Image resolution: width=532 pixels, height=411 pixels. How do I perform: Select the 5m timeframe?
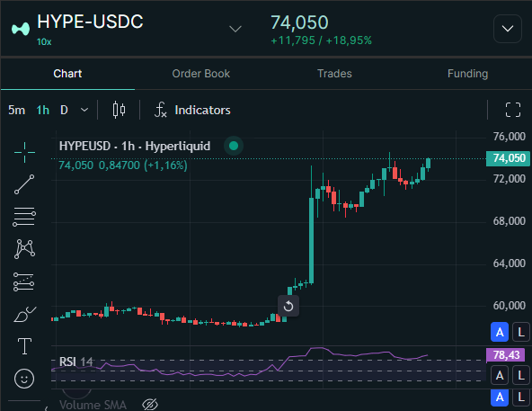(x=16, y=110)
